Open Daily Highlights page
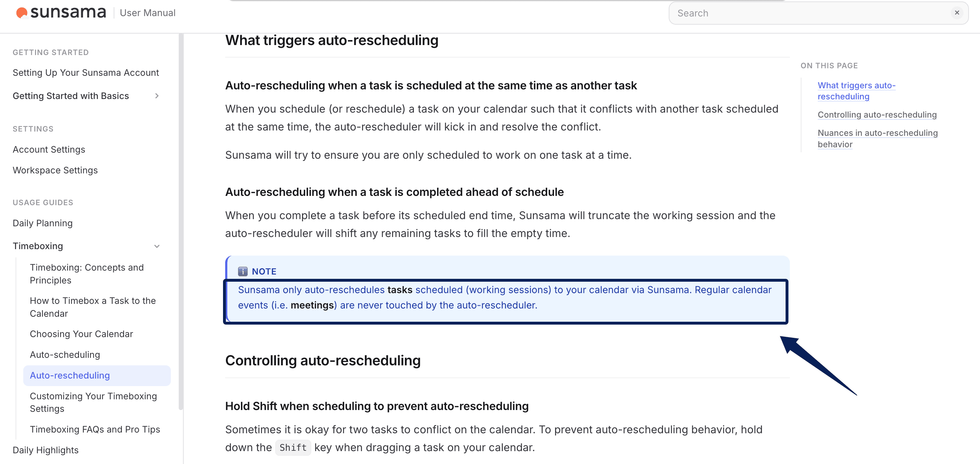The image size is (980, 464). pos(46,450)
